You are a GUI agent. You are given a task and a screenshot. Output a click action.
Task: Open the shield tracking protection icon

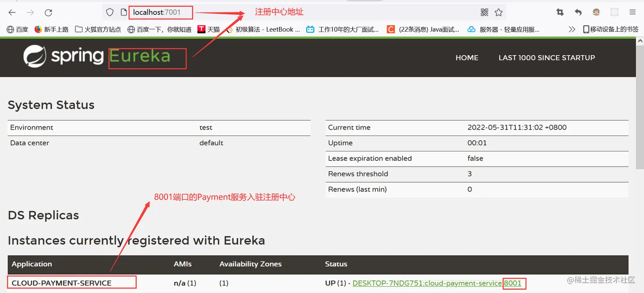tap(110, 12)
